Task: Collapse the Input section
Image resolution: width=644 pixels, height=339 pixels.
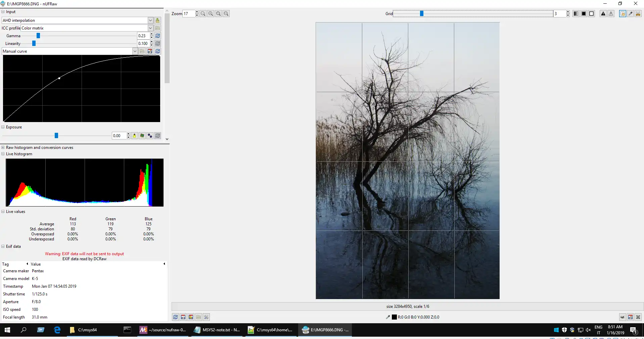Action: point(3,12)
